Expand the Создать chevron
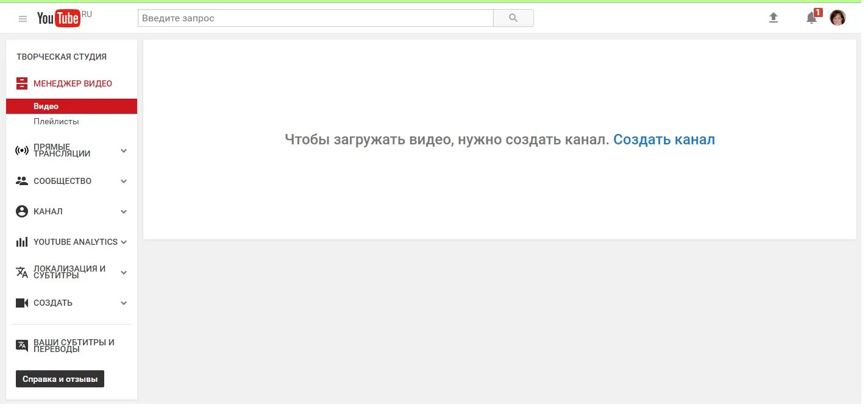Image resolution: width=868 pixels, height=419 pixels. (x=124, y=303)
